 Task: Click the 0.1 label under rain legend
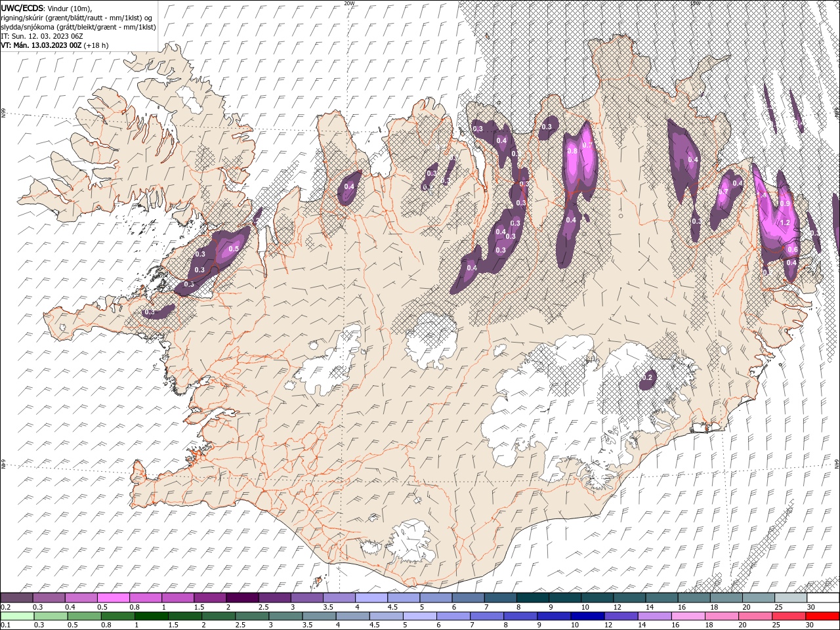coord(4,625)
